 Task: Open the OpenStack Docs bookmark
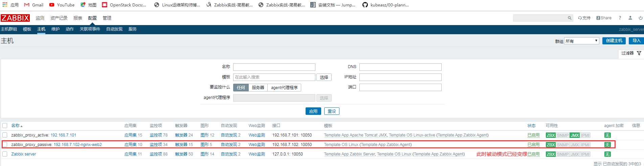coord(124,5)
